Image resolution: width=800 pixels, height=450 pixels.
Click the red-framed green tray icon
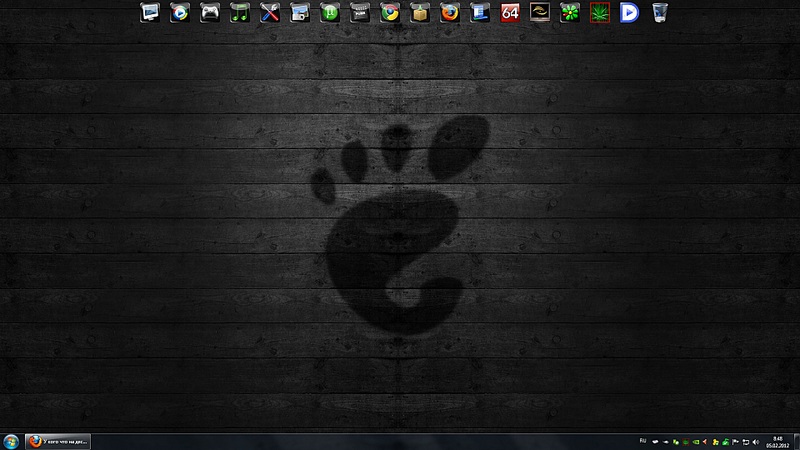pyautogui.click(x=686, y=442)
